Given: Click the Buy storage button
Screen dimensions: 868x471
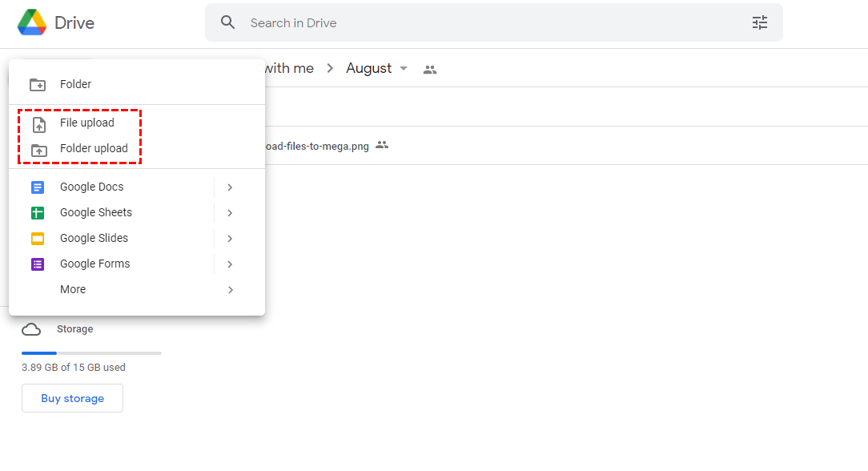Looking at the screenshot, I should pos(72,398).
